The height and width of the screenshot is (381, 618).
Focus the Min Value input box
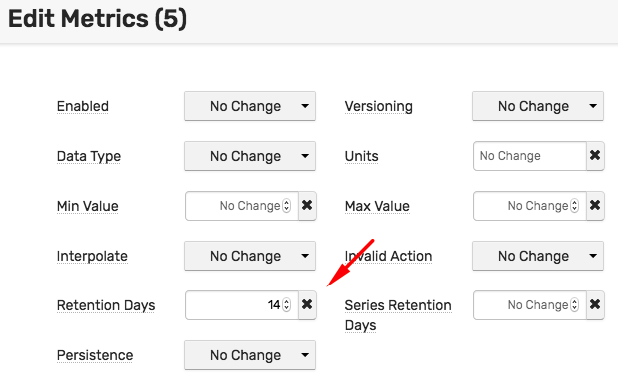pyautogui.click(x=242, y=206)
